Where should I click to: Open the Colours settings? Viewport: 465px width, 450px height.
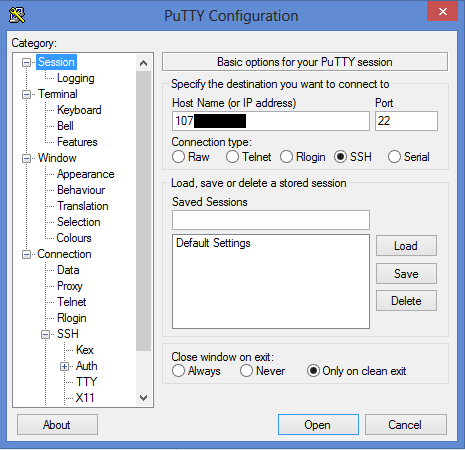[x=74, y=238]
